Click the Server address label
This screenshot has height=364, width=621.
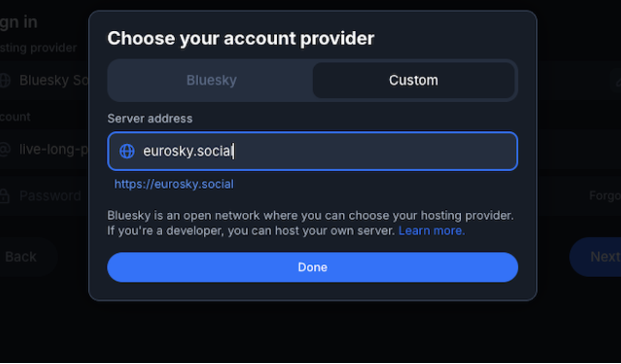click(x=150, y=119)
